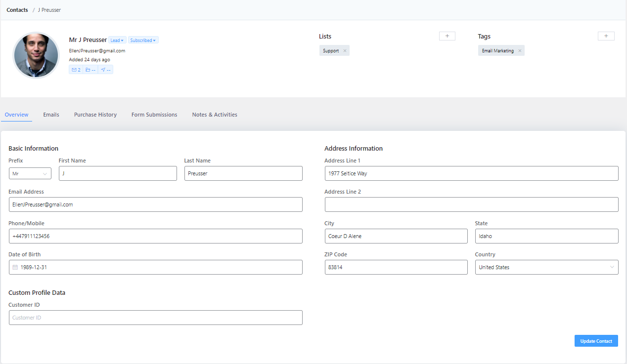Expand the Subscribed dropdown
The image size is (627, 364).
(x=143, y=40)
